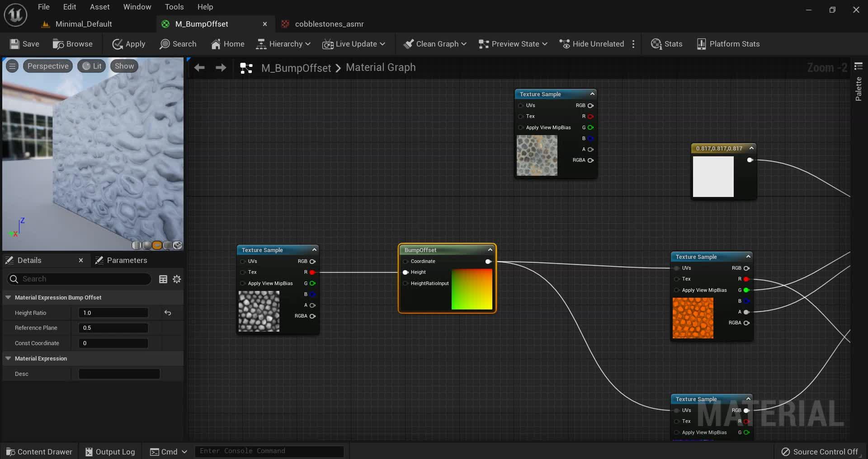Image resolution: width=868 pixels, height=459 pixels.
Task: Click the Home icon to recenter the graph
Action: click(x=216, y=44)
